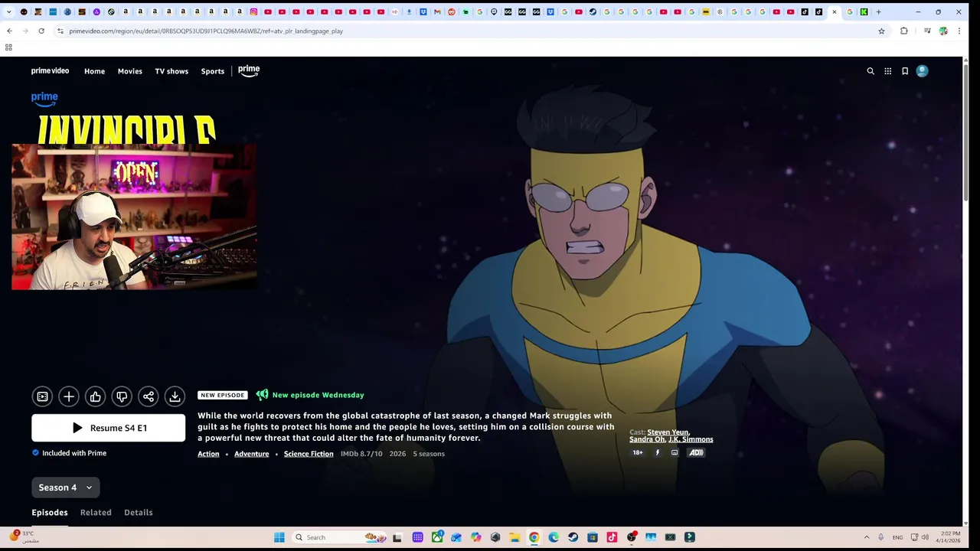Add Invincible to watchlist with plus icon
The image size is (980, 551).
pyautogui.click(x=69, y=396)
